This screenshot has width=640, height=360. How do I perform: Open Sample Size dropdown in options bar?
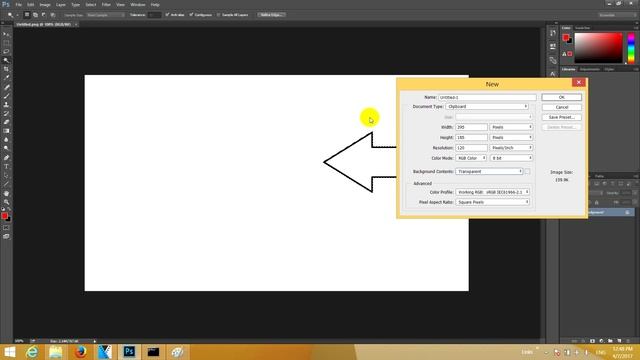pyautogui.click(x=106, y=15)
